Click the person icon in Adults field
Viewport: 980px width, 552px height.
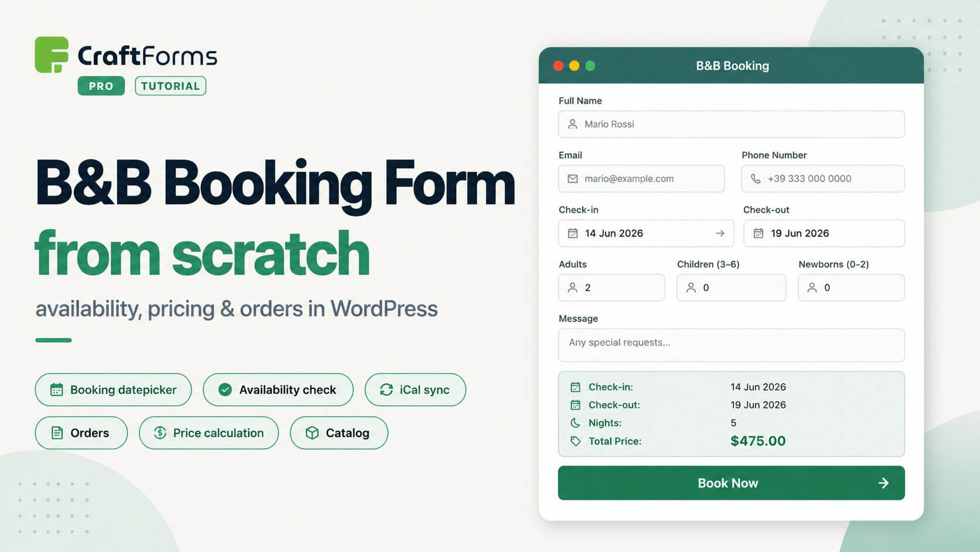click(573, 287)
